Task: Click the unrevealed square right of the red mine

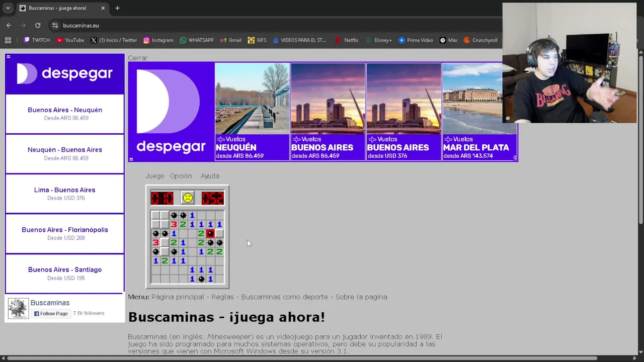Action: (219, 233)
